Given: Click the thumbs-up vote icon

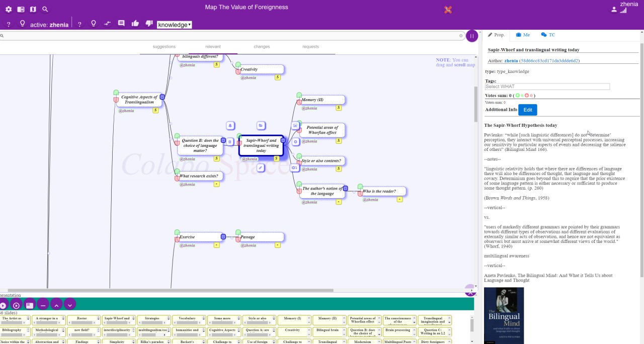Looking at the screenshot, I should point(135,24).
